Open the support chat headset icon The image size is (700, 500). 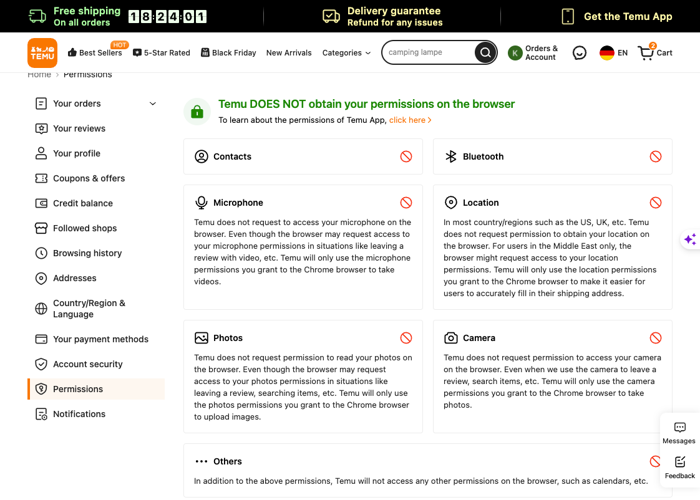579,53
